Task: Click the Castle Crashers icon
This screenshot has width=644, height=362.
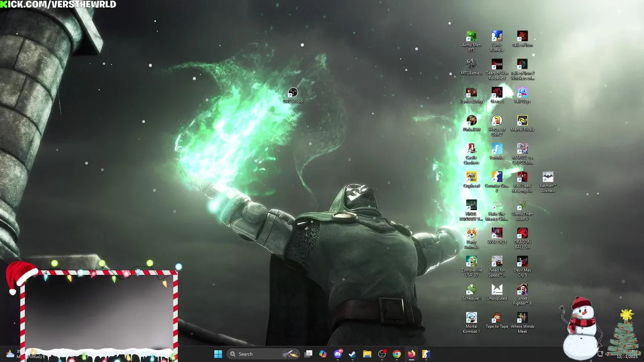Action: click(x=471, y=154)
